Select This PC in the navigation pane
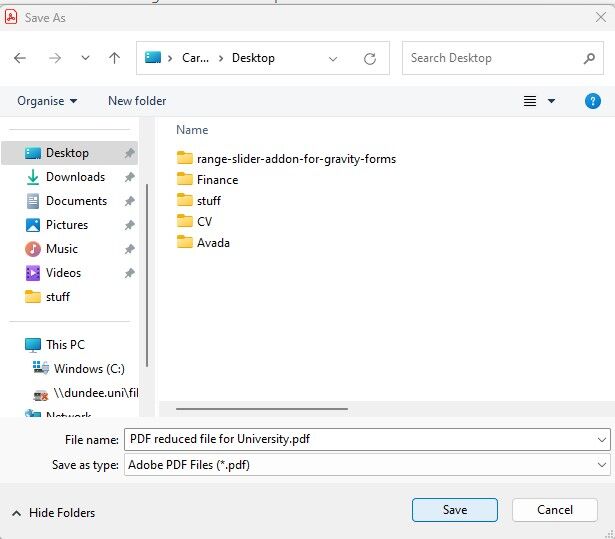The image size is (615, 539). [69, 344]
